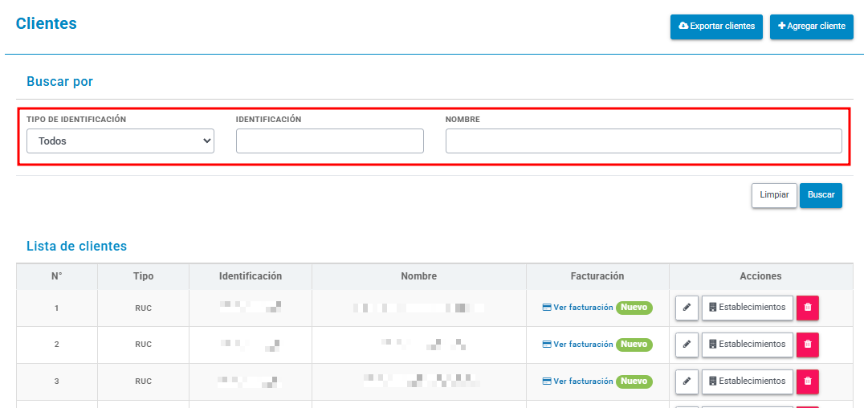
Task: Click the pencil edit icon for client 3
Action: (687, 381)
